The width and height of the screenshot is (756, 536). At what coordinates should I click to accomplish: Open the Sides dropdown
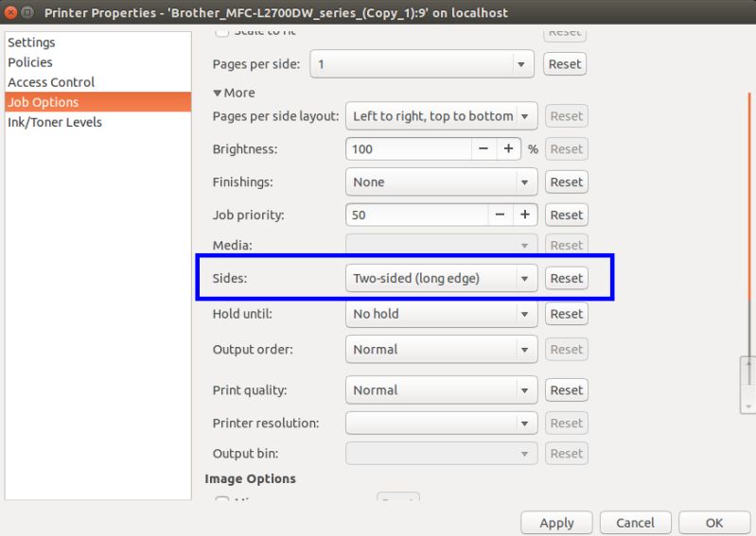coord(441,278)
